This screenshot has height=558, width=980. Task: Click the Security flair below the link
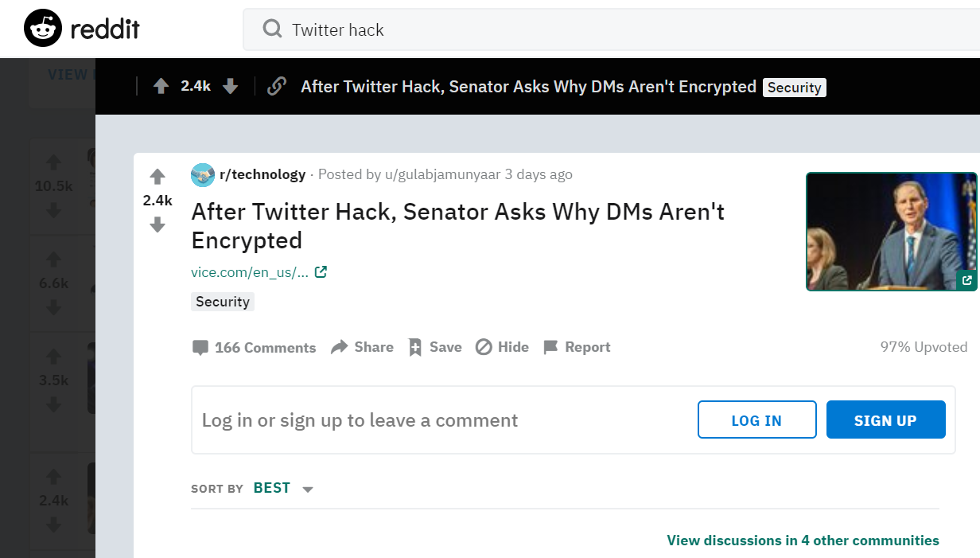click(x=223, y=302)
